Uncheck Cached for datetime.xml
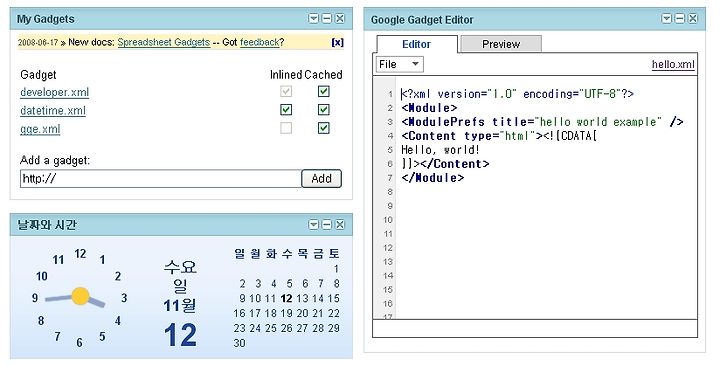This screenshot has width=720, height=366. click(324, 110)
